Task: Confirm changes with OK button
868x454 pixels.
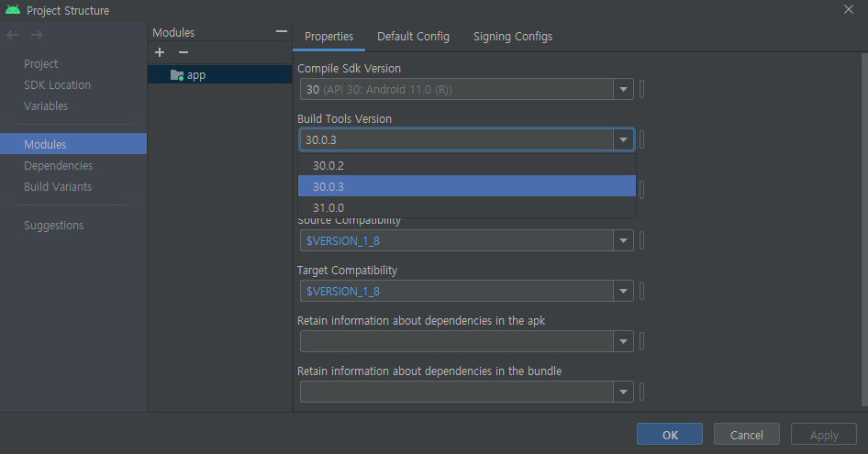Action: (x=669, y=435)
